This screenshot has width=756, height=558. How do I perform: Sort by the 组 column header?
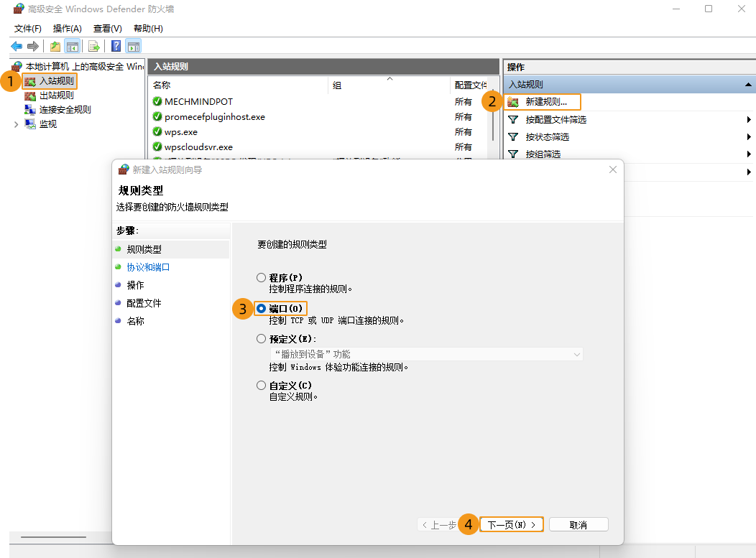click(x=389, y=85)
